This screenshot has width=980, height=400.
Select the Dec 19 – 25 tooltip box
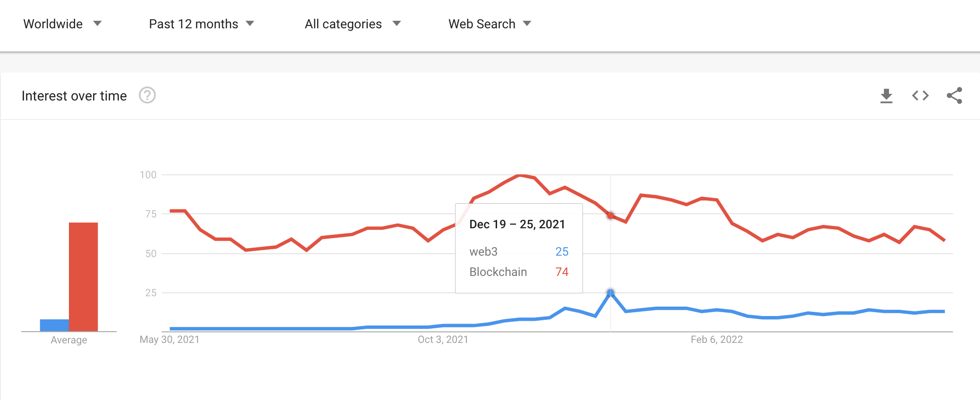pyautogui.click(x=519, y=248)
